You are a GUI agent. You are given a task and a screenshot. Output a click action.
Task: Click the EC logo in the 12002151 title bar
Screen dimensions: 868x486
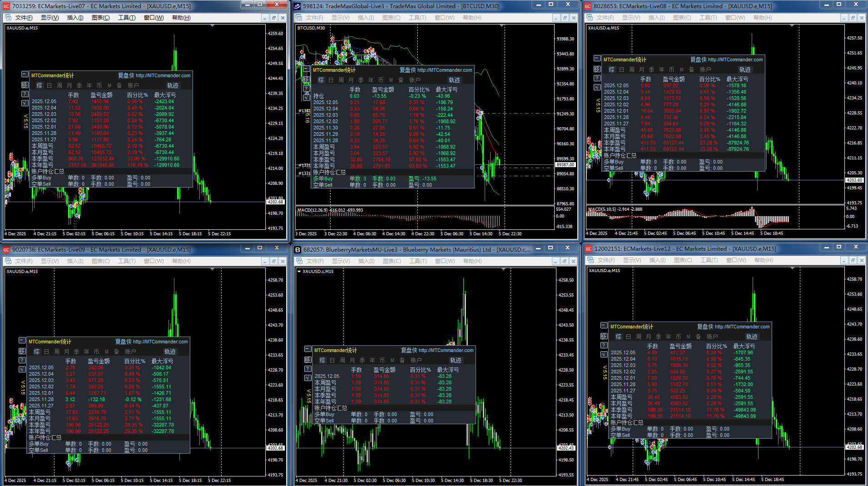point(589,249)
